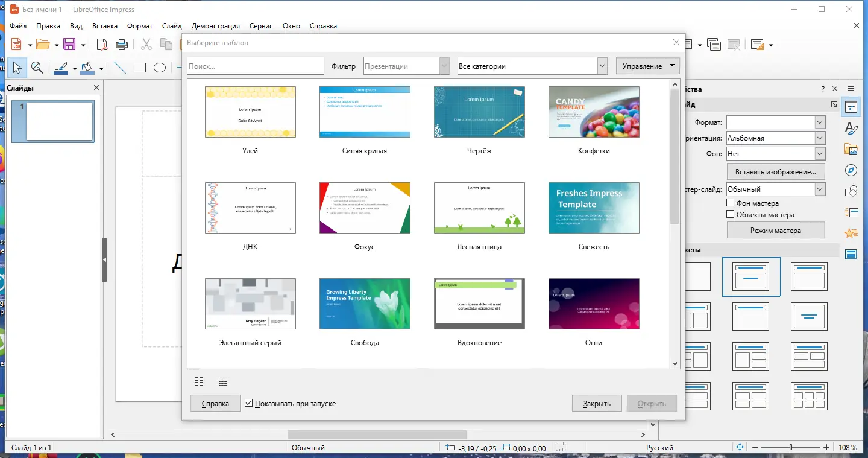This screenshot has height=458, width=868.
Task: Open the Shapes deck in sidebar
Action: click(851, 191)
